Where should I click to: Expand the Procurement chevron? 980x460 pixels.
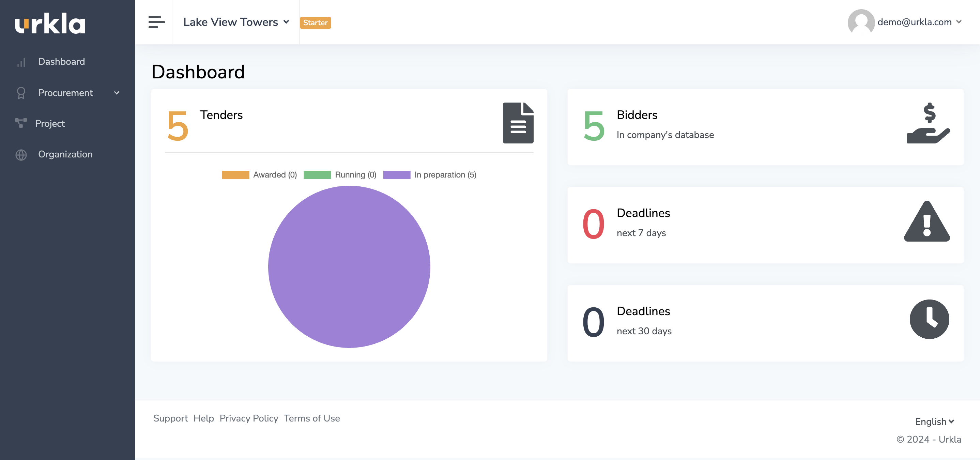coord(117,93)
